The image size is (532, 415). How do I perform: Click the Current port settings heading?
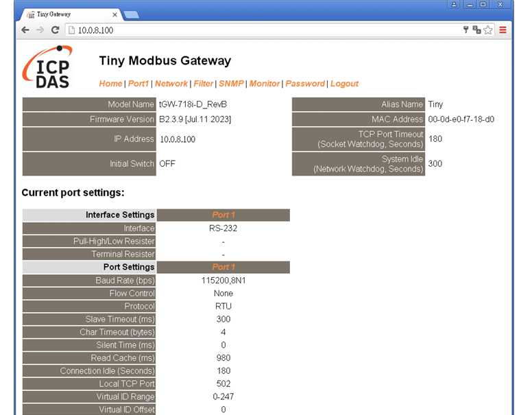tap(73, 193)
